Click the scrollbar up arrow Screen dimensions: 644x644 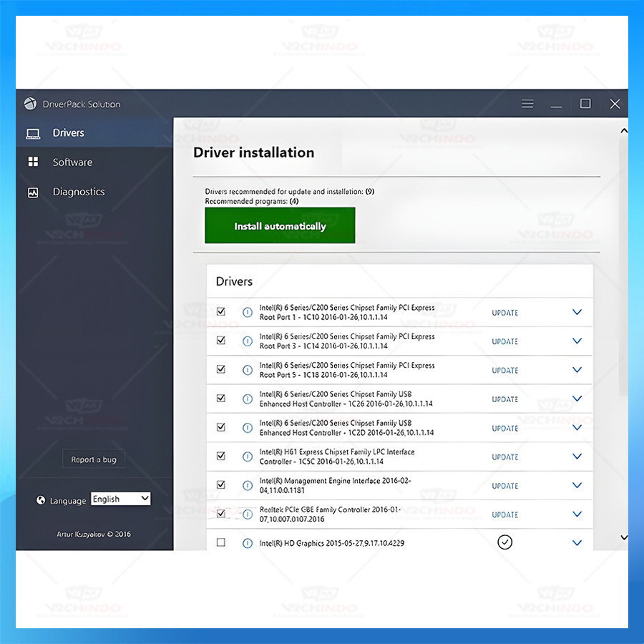624,131
